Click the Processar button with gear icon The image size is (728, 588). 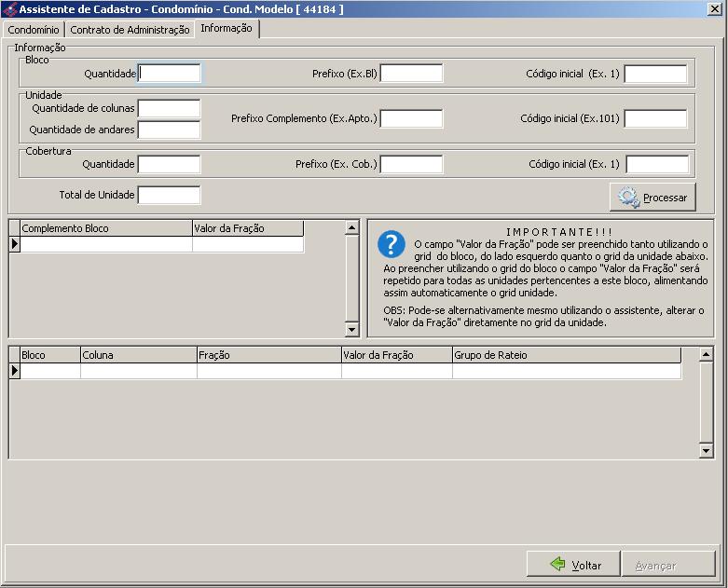point(653,198)
